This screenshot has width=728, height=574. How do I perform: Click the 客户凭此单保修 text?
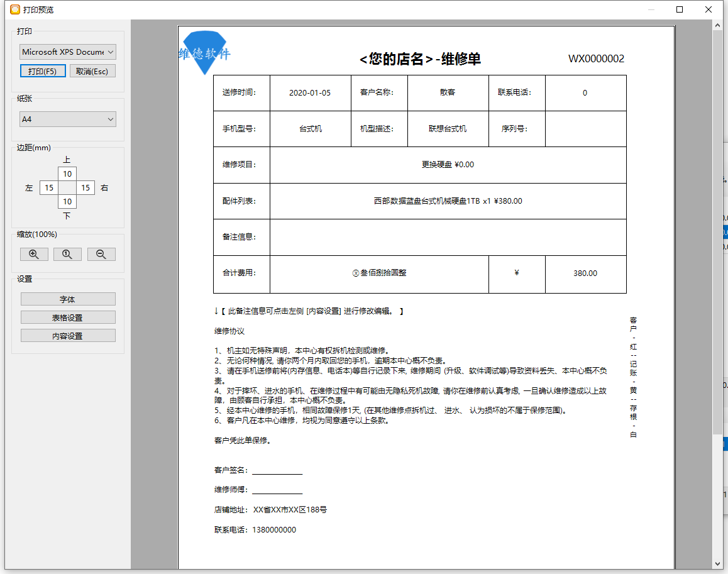pos(243,440)
